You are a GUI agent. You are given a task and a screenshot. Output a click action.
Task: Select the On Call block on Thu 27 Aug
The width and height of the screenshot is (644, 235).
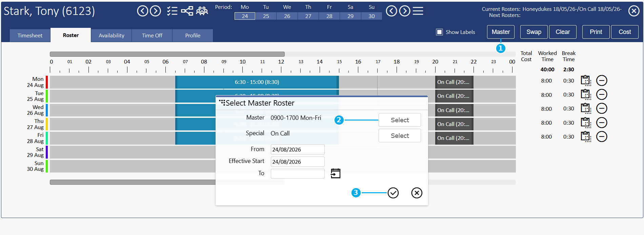(454, 124)
